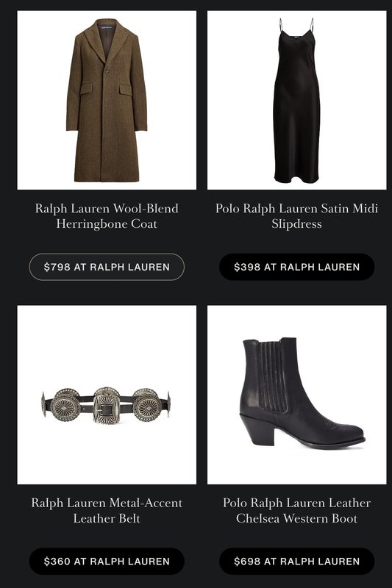
Task: Open Polo Ralph Lauren Leather Chelsea Western Boot title
Action: pyautogui.click(x=296, y=510)
